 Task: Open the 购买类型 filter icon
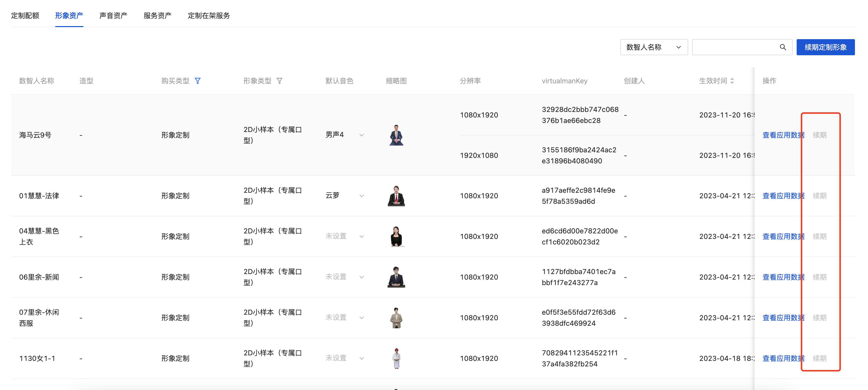198,81
